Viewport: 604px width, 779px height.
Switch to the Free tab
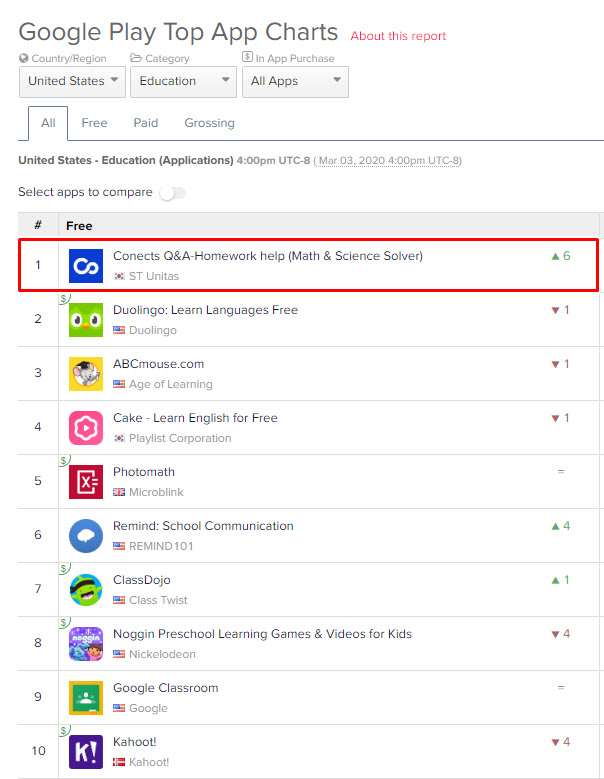pyautogui.click(x=94, y=123)
